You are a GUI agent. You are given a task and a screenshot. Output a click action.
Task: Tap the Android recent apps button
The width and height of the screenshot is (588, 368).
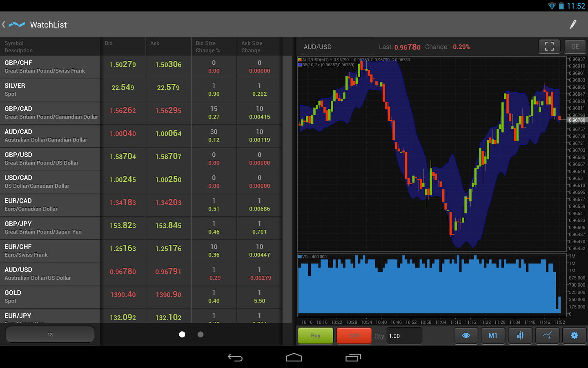point(353,358)
